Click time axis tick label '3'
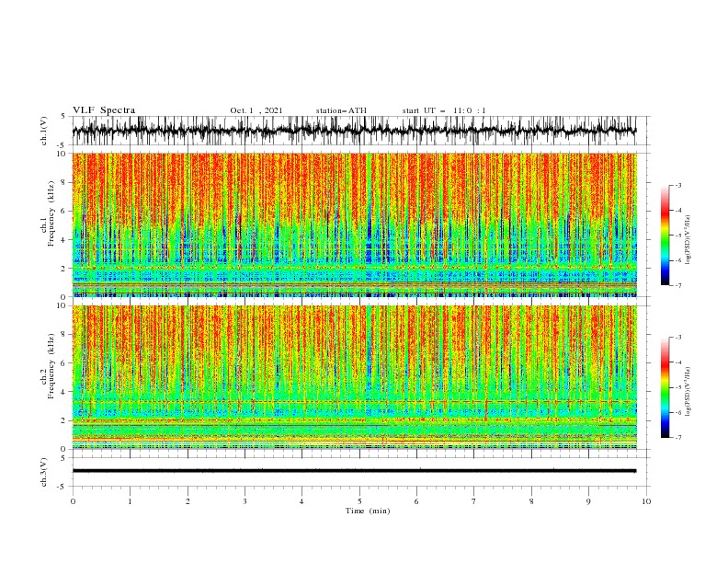The image size is (728, 563). pos(245,501)
